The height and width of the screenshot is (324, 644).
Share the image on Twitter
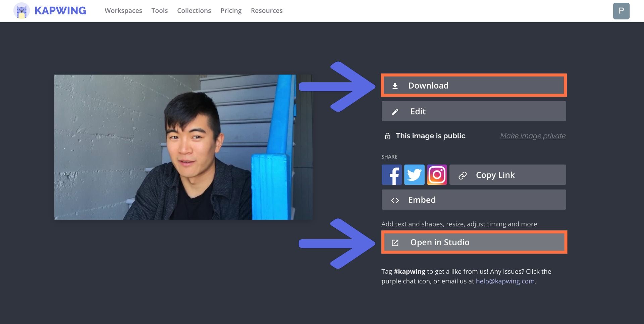click(x=414, y=175)
